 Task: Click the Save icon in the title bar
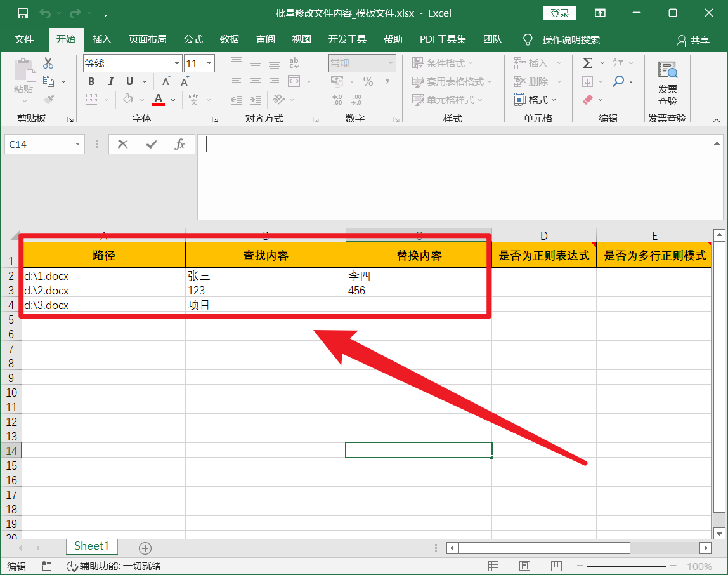pos(23,13)
